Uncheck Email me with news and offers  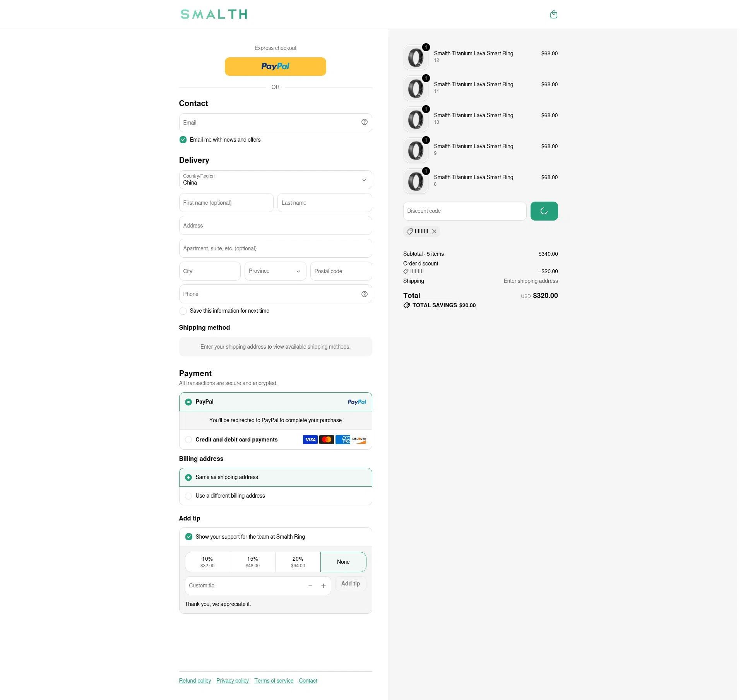(183, 140)
